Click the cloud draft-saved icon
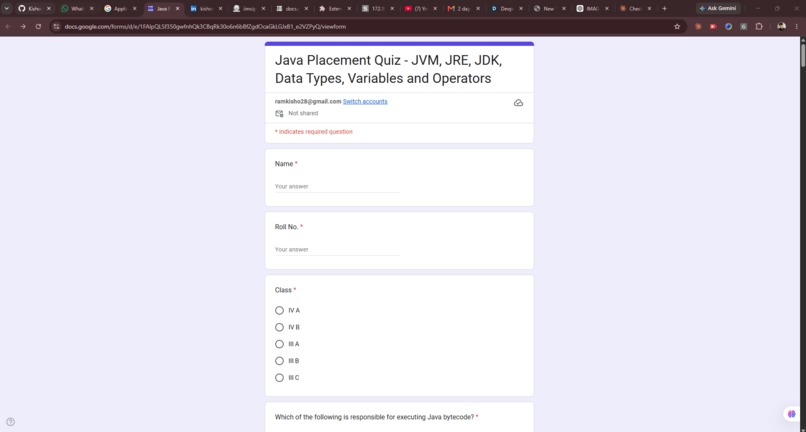The image size is (806, 432). pyautogui.click(x=518, y=103)
